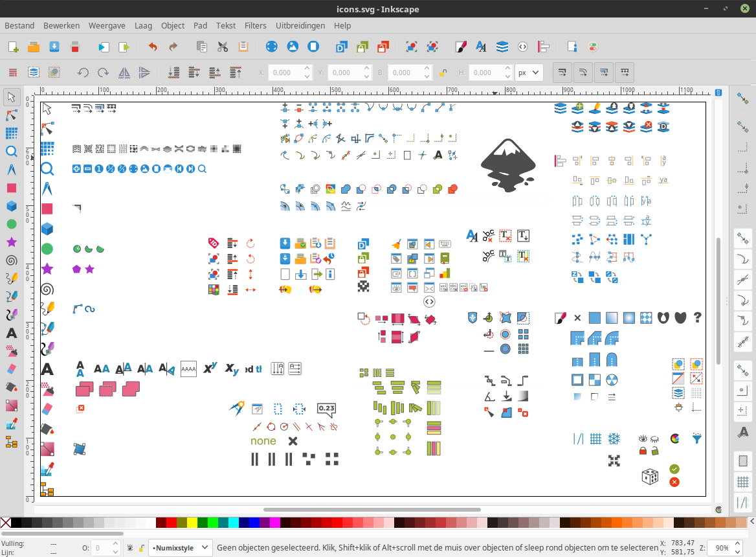Select the Rectangle tool in toolbox
The width and height of the screenshot is (756, 557).
click(x=12, y=188)
